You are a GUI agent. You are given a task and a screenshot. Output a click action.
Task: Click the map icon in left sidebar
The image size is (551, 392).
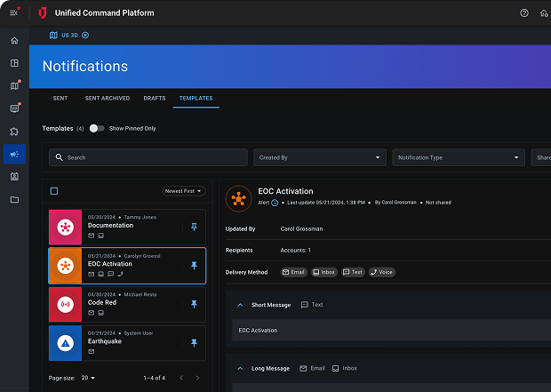[14, 86]
